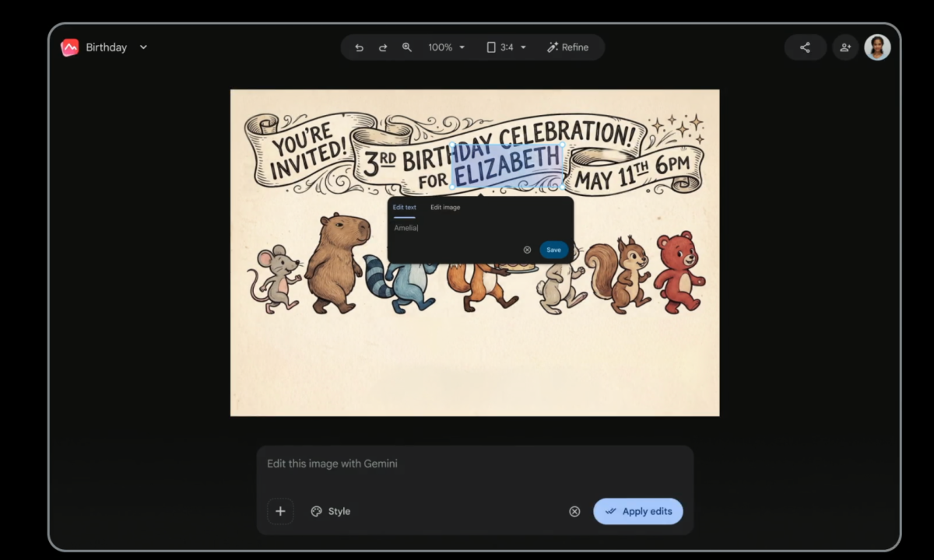Click the MAY 11TH 6PM banner text
934x560 pixels.
coord(632,173)
